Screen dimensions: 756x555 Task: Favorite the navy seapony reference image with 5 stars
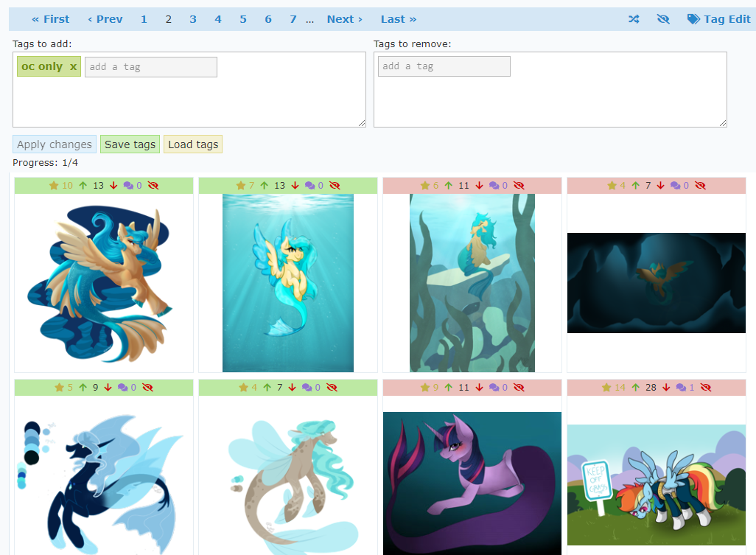[59, 388]
